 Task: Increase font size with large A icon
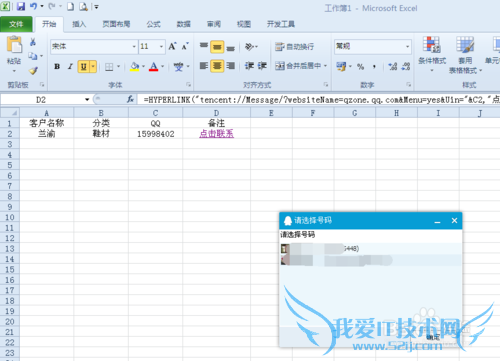click(172, 46)
